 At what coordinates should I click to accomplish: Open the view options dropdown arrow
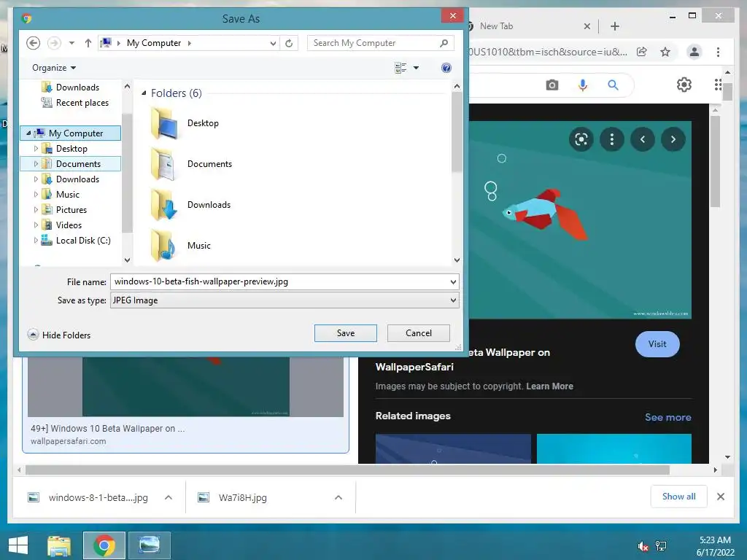[x=416, y=68]
